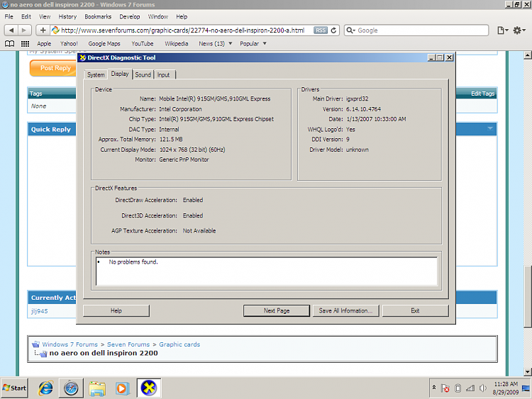
Task: Click the network signal tray icon
Action: click(470, 388)
